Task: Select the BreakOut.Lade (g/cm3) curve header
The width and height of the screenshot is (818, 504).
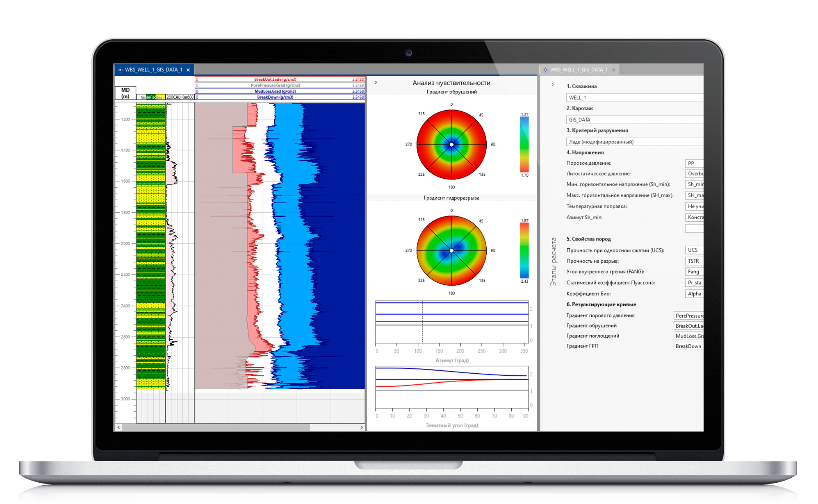Action: click(280, 79)
